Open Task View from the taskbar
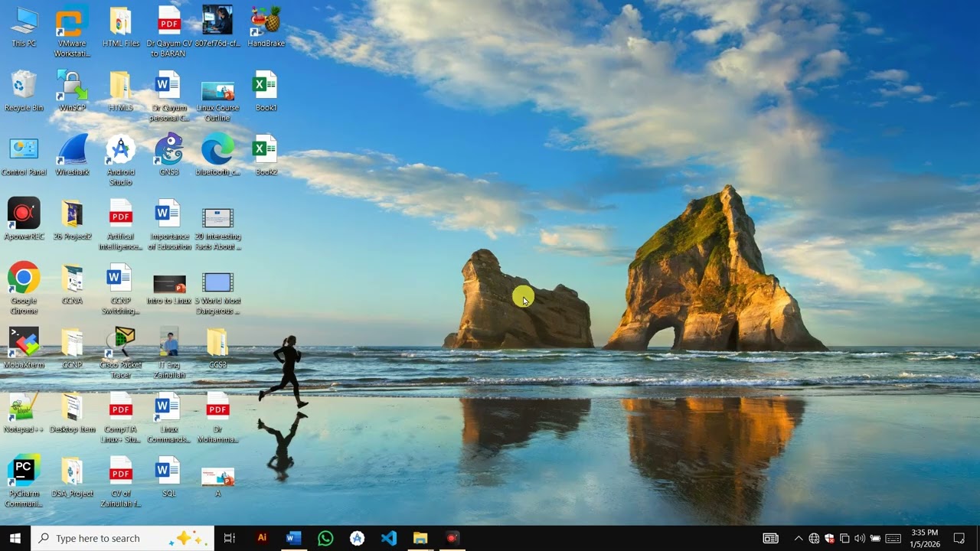 [229, 538]
